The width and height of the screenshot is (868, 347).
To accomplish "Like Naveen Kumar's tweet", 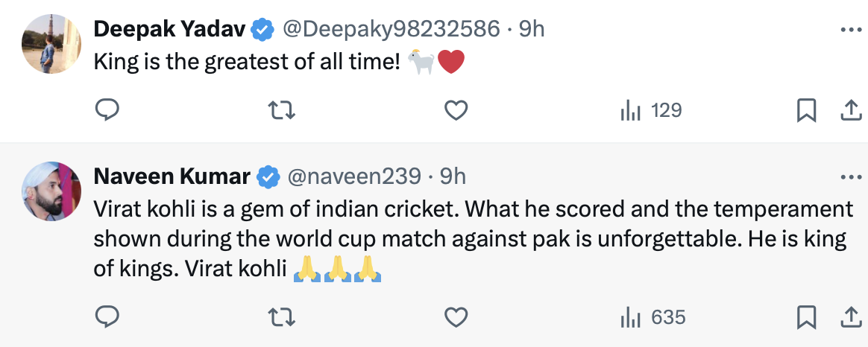I will (456, 318).
